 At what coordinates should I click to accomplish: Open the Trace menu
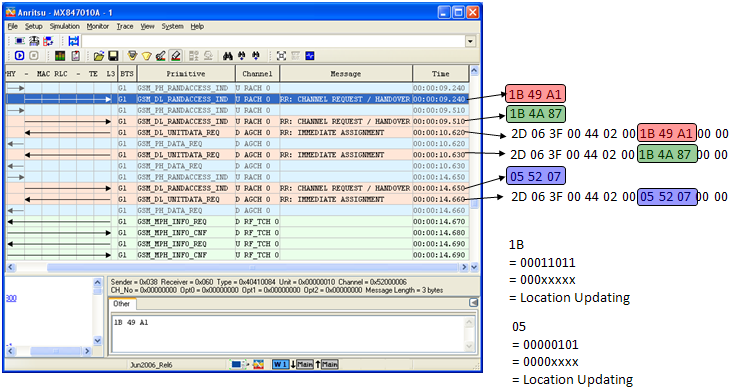tap(125, 27)
